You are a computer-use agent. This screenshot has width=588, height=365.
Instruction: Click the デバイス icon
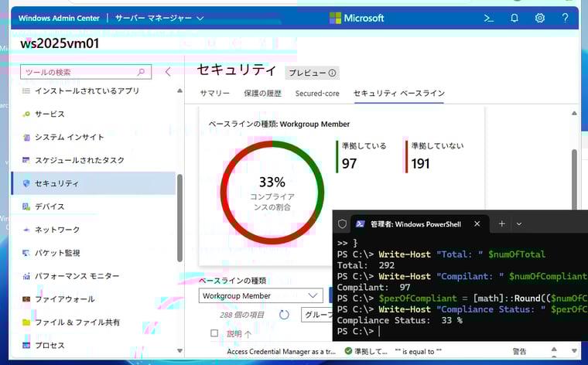click(x=26, y=206)
